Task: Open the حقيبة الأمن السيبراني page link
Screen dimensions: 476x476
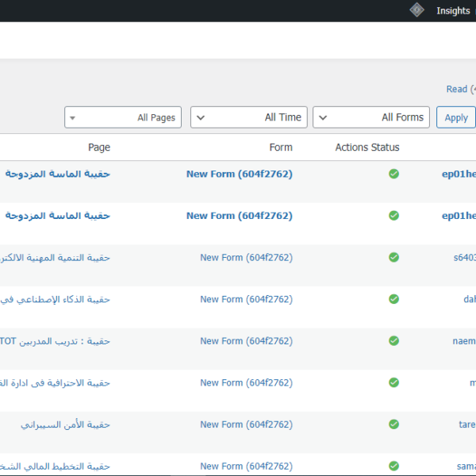Action: click(65, 424)
